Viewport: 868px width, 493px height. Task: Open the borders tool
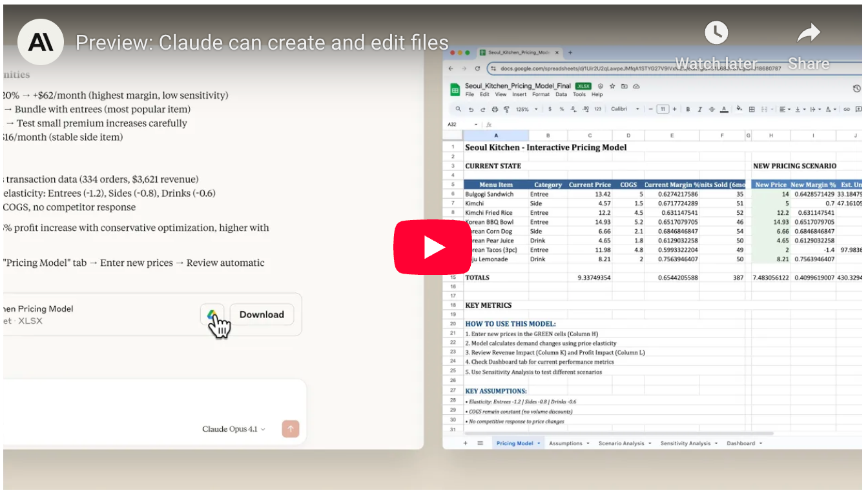[752, 109]
